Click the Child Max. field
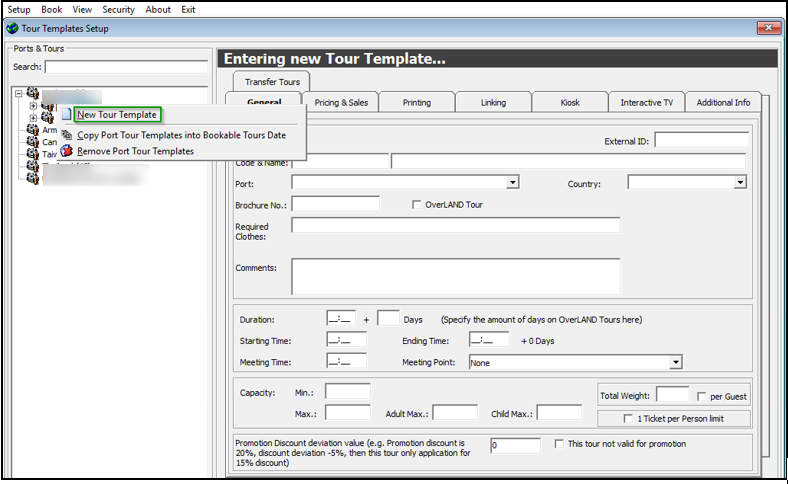This screenshot has width=788, height=484. pos(559,413)
